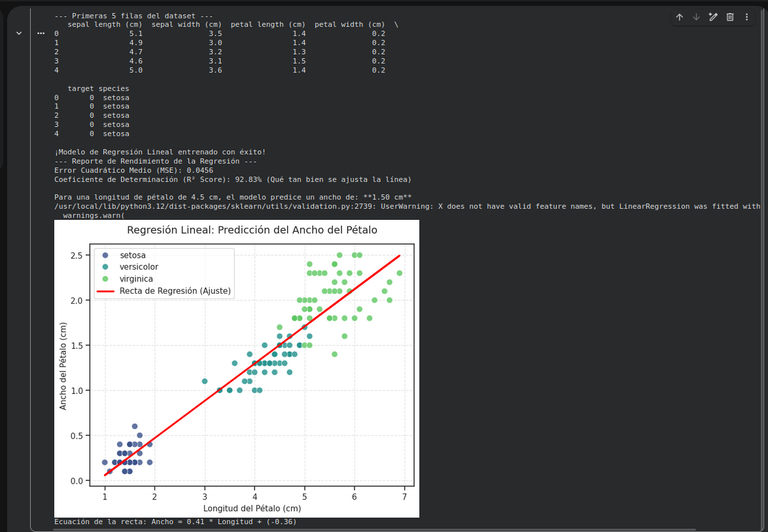This screenshot has height=532, width=768.
Task: Click the MSE 0.0456 result line
Action: click(x=133, y=171)
